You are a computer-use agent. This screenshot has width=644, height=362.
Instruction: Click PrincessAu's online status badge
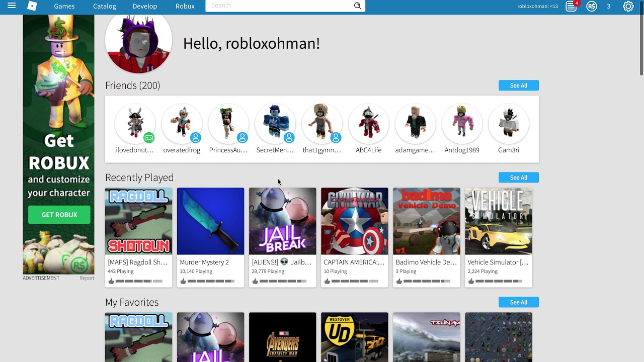[242, 138]
